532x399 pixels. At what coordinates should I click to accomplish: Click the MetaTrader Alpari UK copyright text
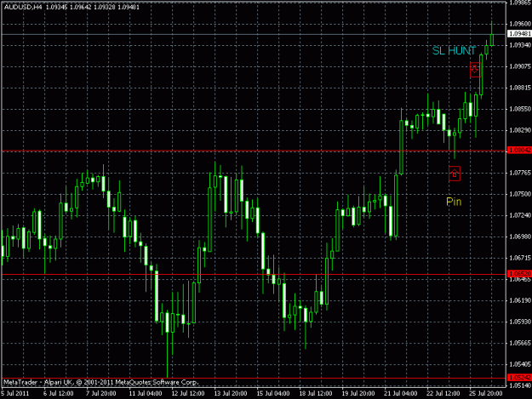pos(101,382)
